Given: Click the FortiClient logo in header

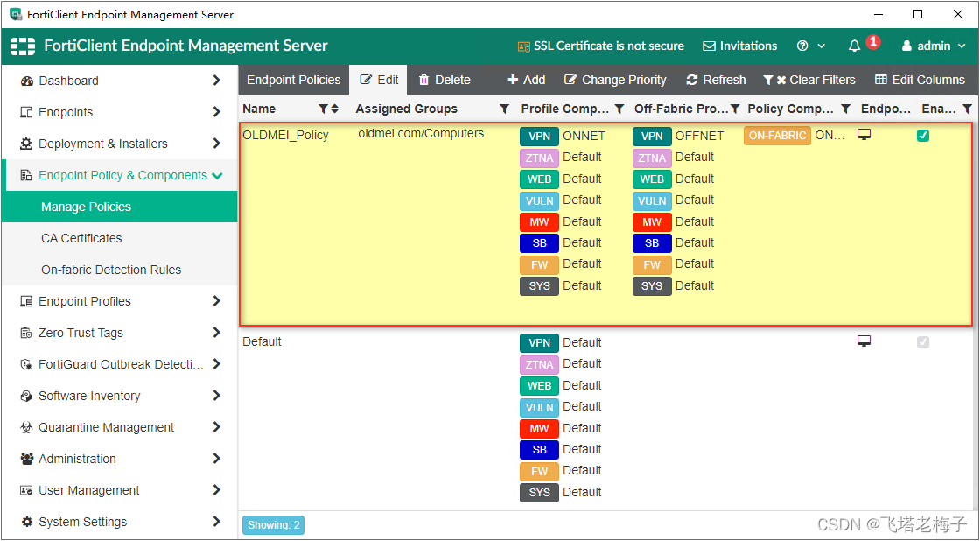Looking at the screenshot, I should tap(23, 46).
